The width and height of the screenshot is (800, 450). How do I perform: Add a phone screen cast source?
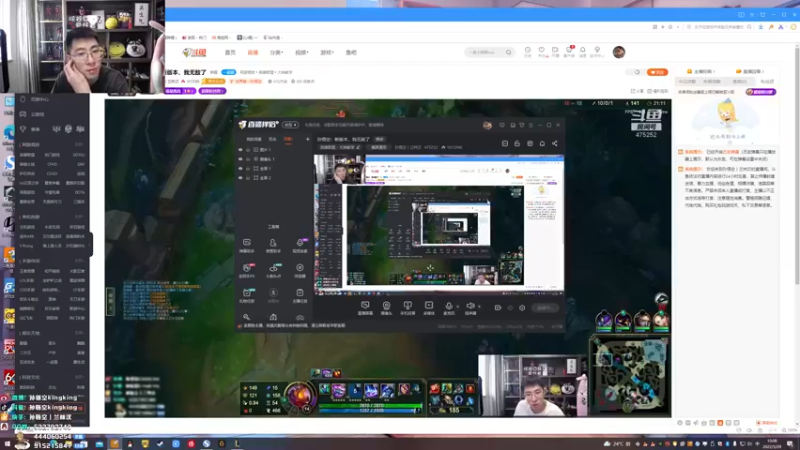click(x=408, y=308)
